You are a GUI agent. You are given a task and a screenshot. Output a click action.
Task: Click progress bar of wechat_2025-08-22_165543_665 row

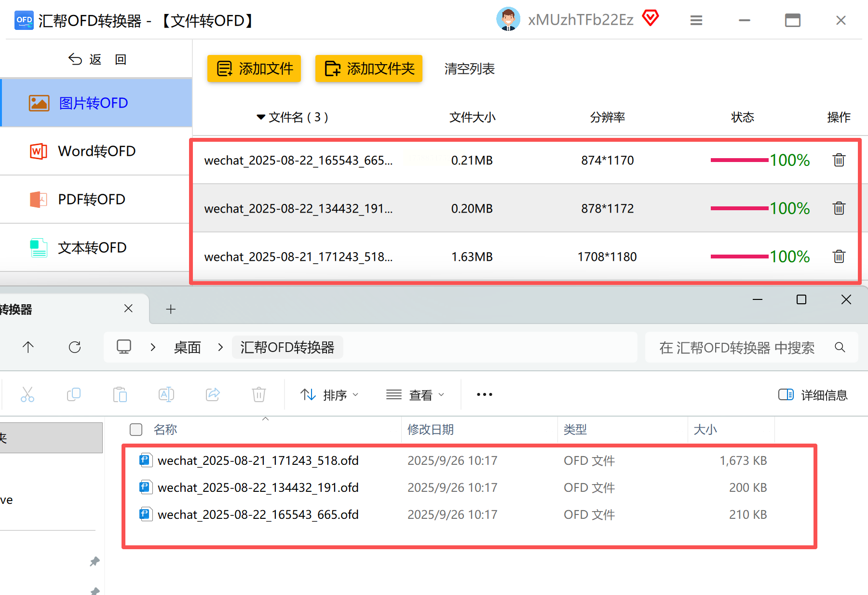740,160
